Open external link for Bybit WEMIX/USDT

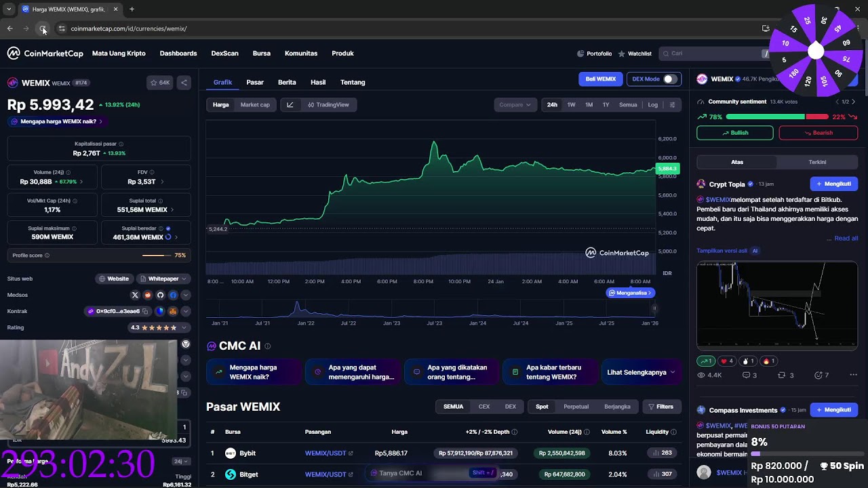point(351,453)
